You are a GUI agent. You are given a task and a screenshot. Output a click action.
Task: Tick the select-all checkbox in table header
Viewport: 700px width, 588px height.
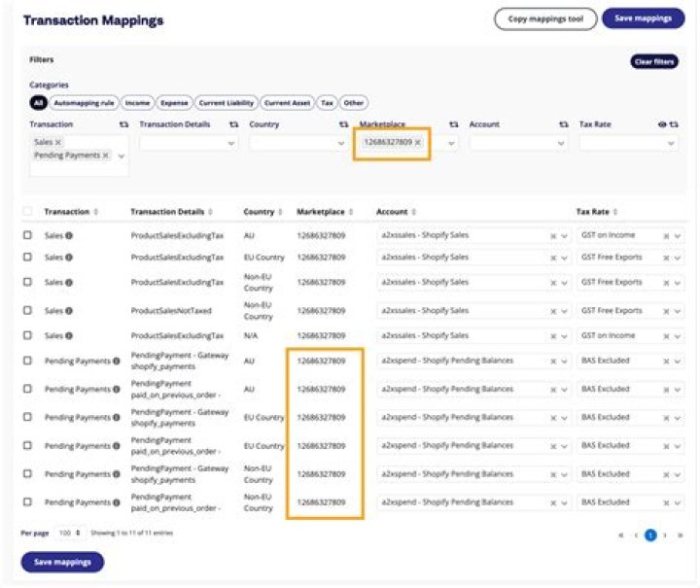(27, 212)
